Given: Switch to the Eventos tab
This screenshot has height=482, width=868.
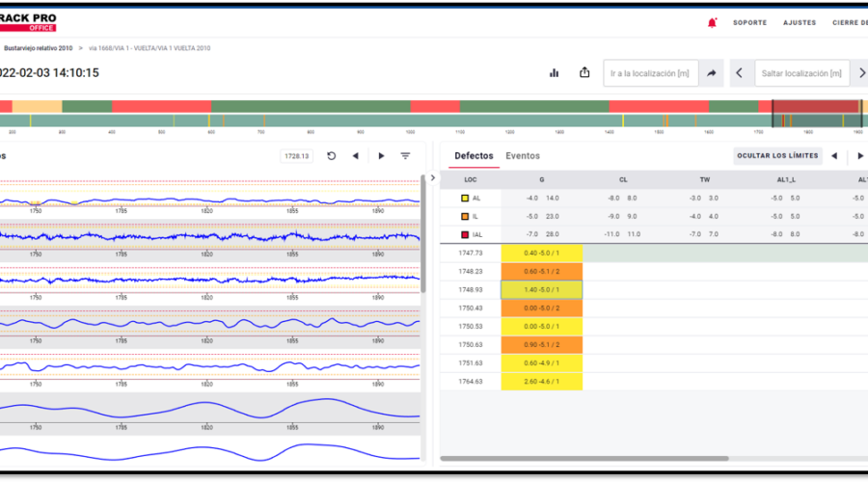Looking at the screenshot, I should (523, 156).
